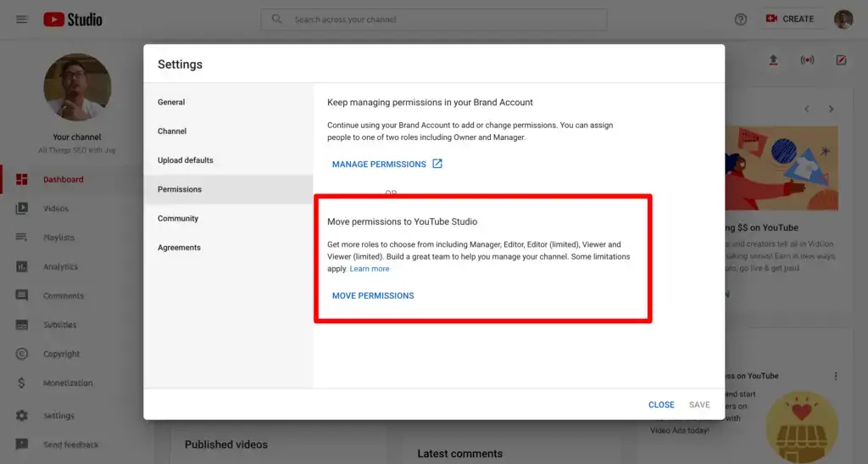Focus the Search across your channel field
This screenshot has width=868, height=464.
[434, 20]
